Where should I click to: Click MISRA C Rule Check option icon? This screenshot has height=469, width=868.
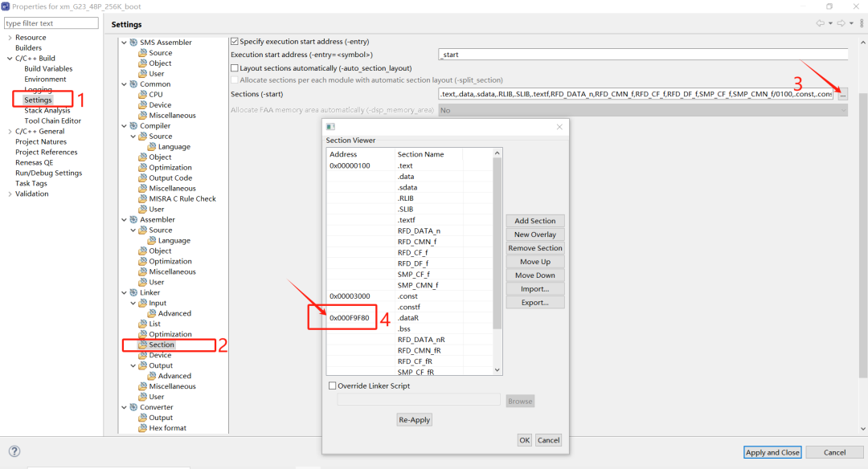(143, 198)
